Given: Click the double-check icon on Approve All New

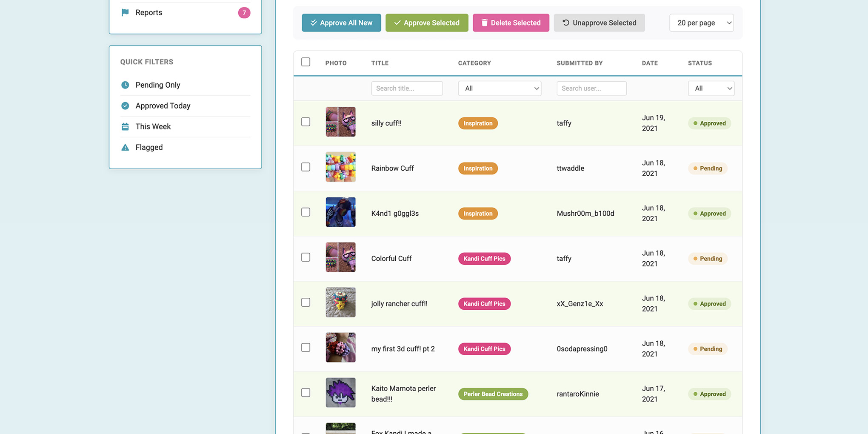Looking at the screenshot, I should [314, 23].
